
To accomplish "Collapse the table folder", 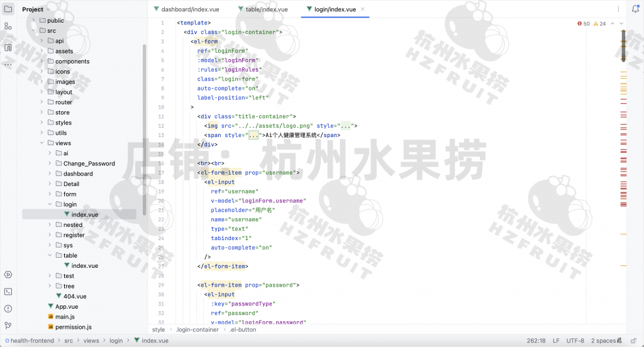I will point(50,255).
